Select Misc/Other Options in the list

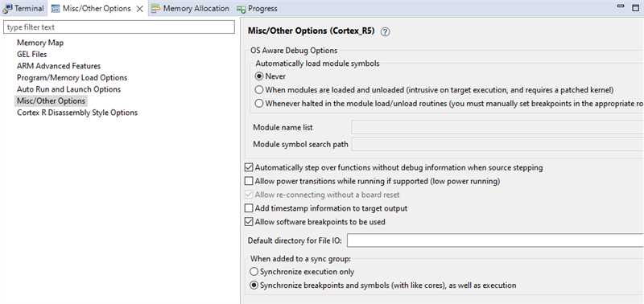(x=51, y=101)
